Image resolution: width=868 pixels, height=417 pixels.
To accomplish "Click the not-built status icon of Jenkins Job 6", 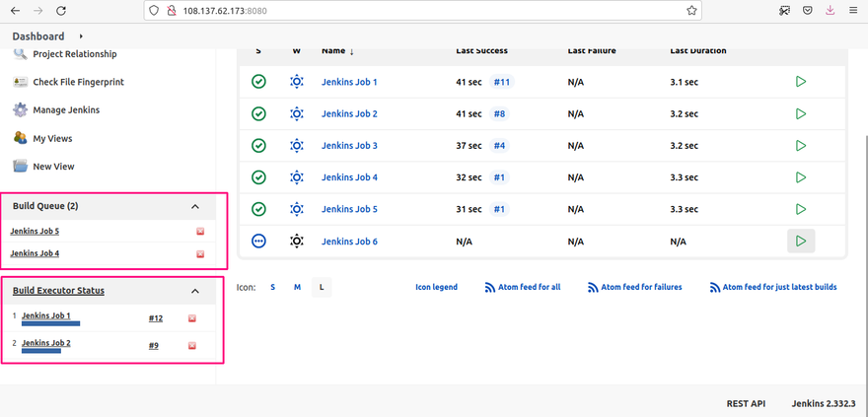I will (x=258, y=242).
